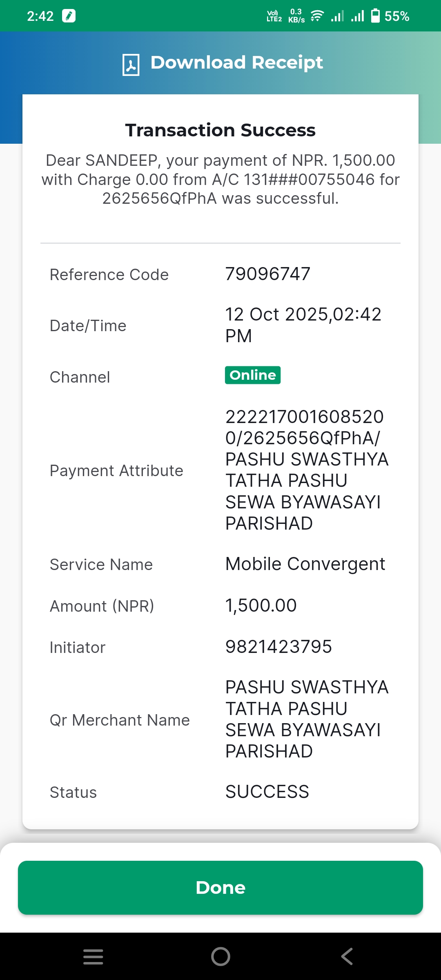Tap the PDF receipt icon
This screenshot has width=441, height=980.
click(x=131, y=65)
